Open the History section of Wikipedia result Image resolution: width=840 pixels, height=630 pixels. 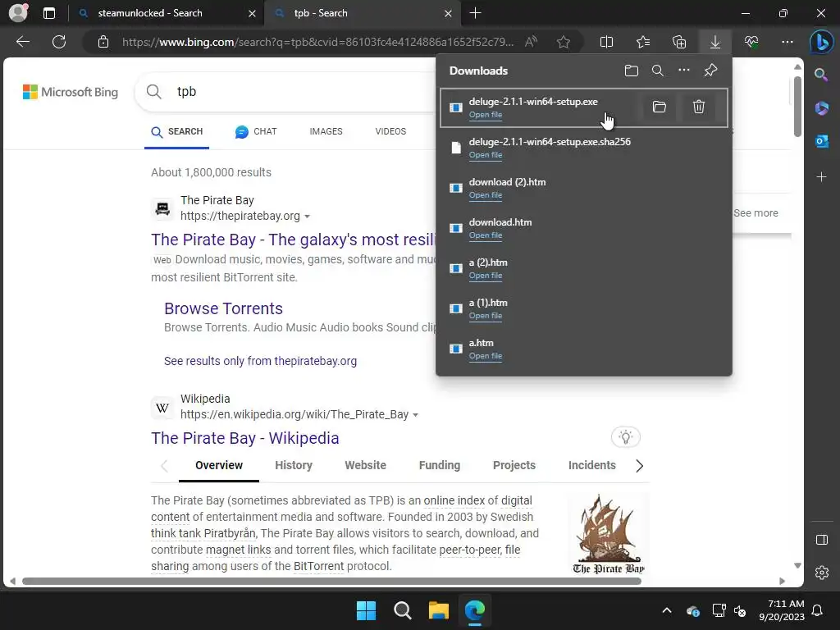294,466
